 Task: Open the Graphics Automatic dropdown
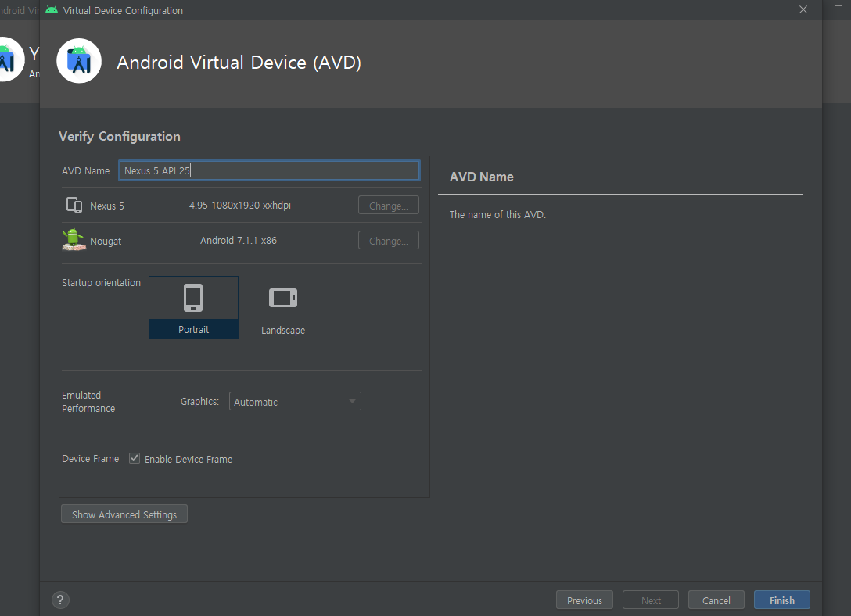(295, 402)
